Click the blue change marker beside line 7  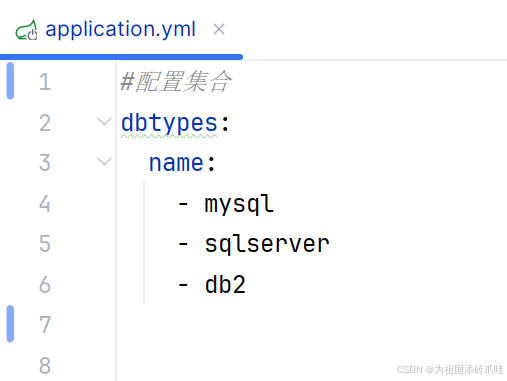pyautogui.click(x=10, y=324)
